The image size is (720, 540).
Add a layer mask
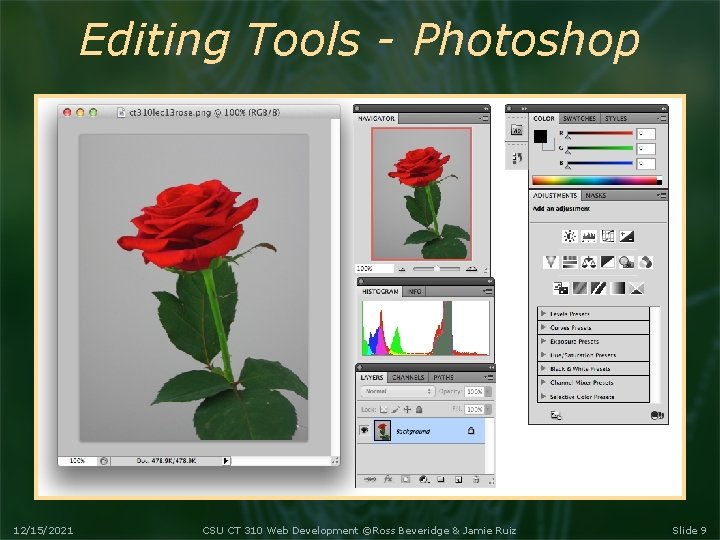[405, 479]
